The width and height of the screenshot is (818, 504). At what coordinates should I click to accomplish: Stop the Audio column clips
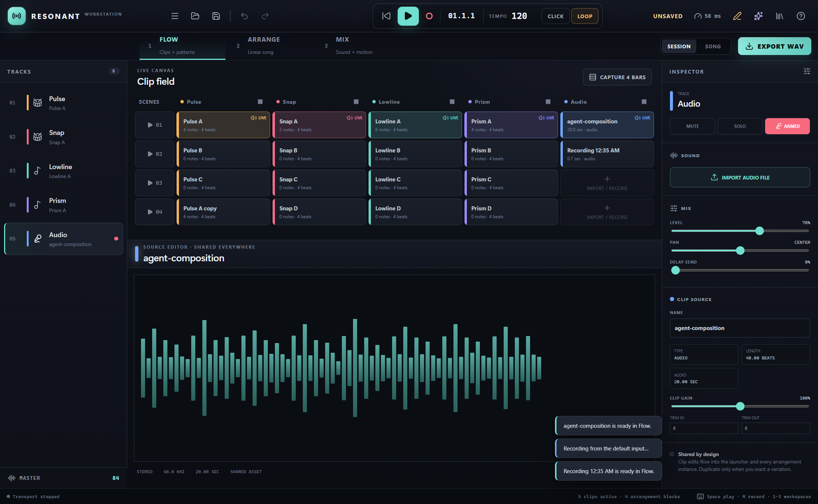coord(644,102)
